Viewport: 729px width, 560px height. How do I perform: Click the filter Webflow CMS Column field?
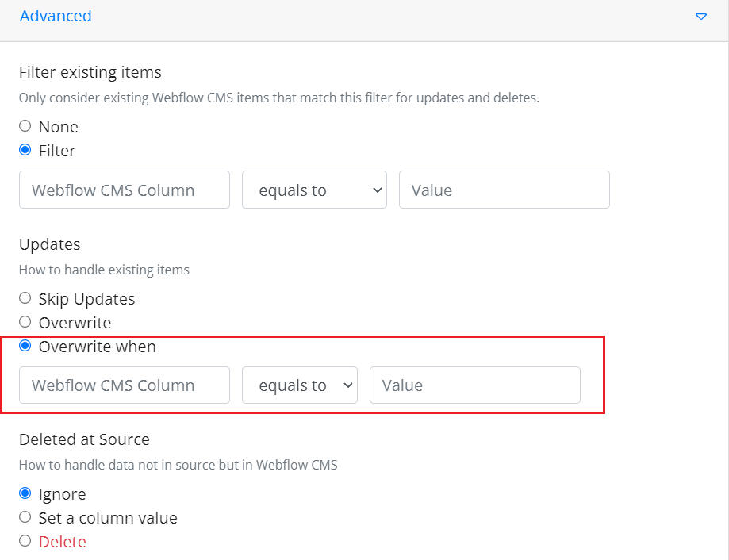(x=124, y=190)
